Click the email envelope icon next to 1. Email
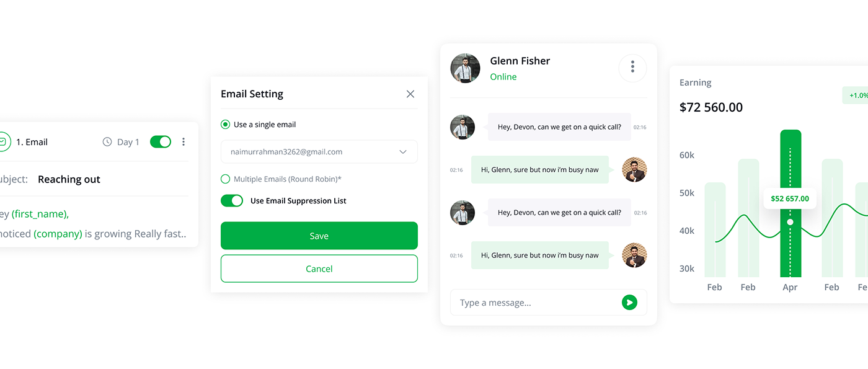The image size is (868, 369). pos(3,142)
